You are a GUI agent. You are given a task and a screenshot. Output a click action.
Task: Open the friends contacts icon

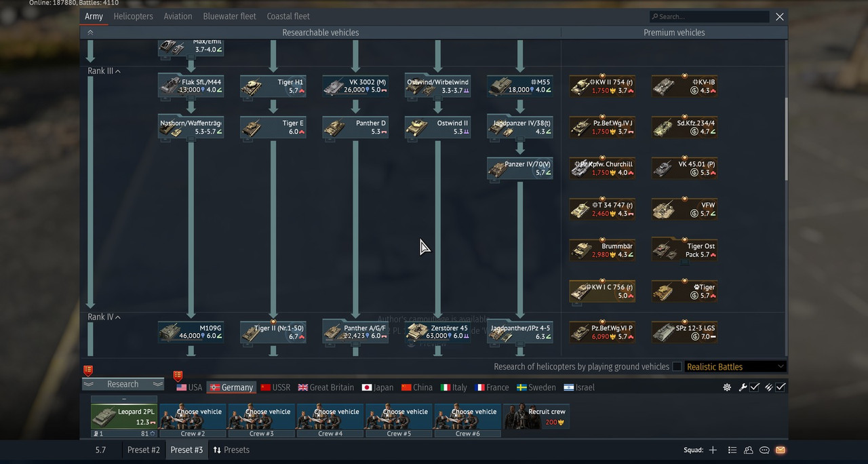pyautogui.click(x=749, y=450)
